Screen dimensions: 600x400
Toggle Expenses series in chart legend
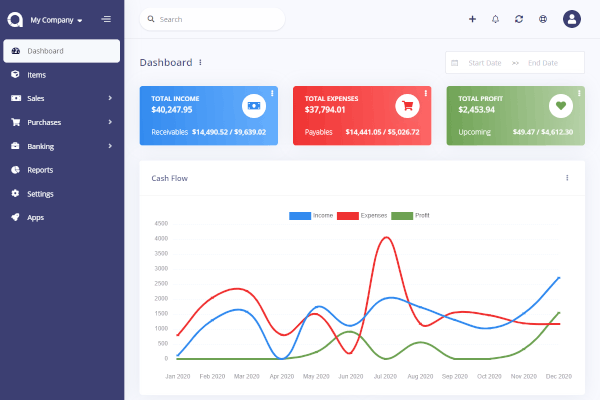pyautogui.click(x=360, y=216)
